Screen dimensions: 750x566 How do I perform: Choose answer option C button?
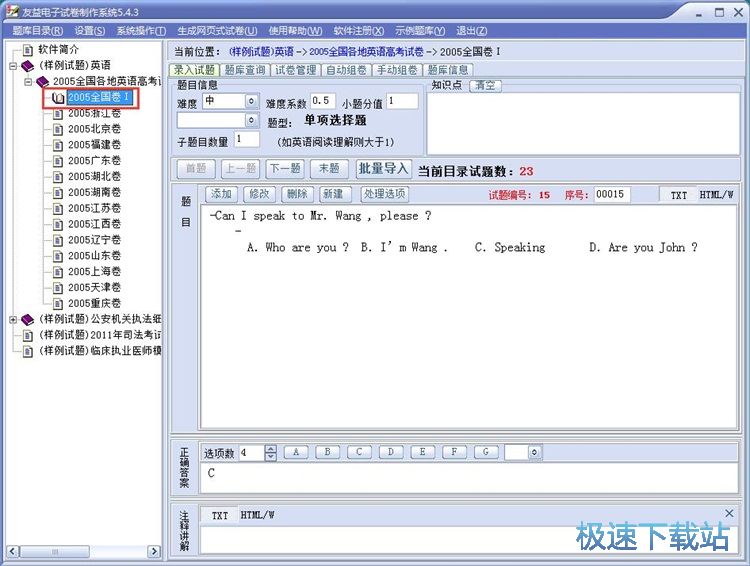359,452
